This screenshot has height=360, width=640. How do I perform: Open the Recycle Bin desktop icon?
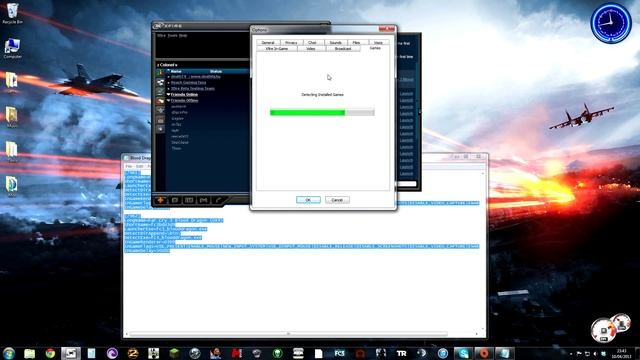(12, 13)
